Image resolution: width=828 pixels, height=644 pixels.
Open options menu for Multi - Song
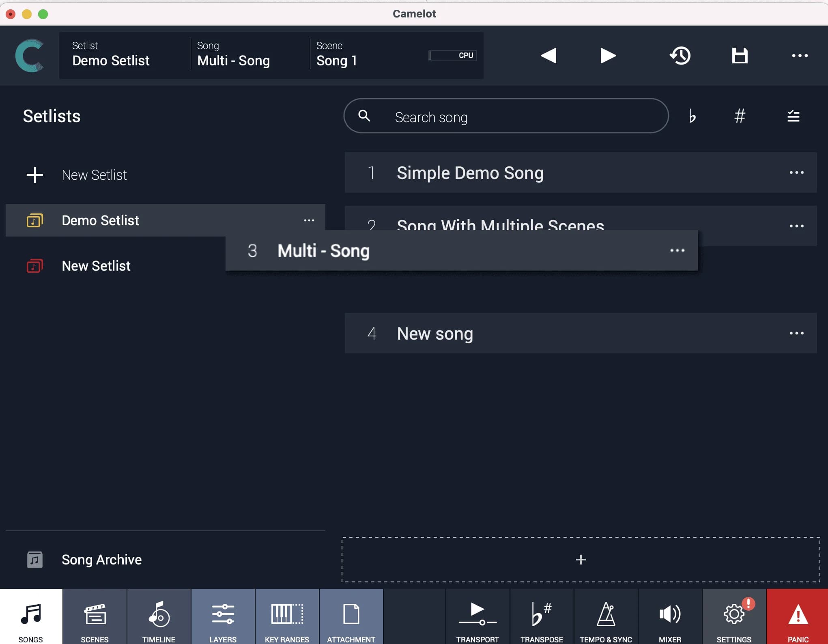(x=677, y=251)
